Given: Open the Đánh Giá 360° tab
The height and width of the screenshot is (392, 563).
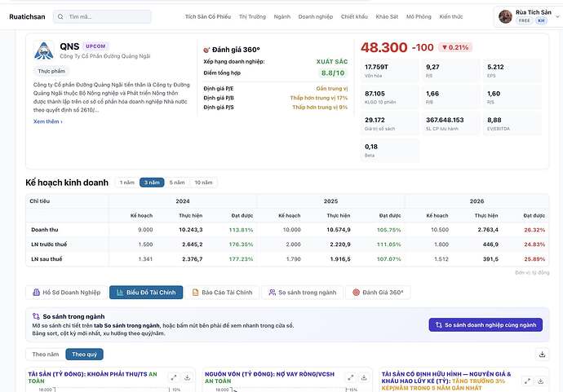Looking at the screenshot, I should click(x=378, y=293).
